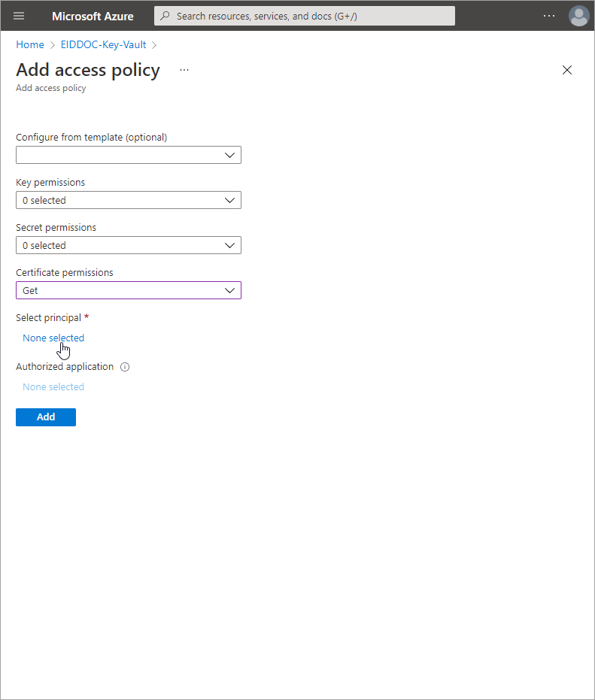Focus the Search resources, services, and docs box

[x=308, y=16]
